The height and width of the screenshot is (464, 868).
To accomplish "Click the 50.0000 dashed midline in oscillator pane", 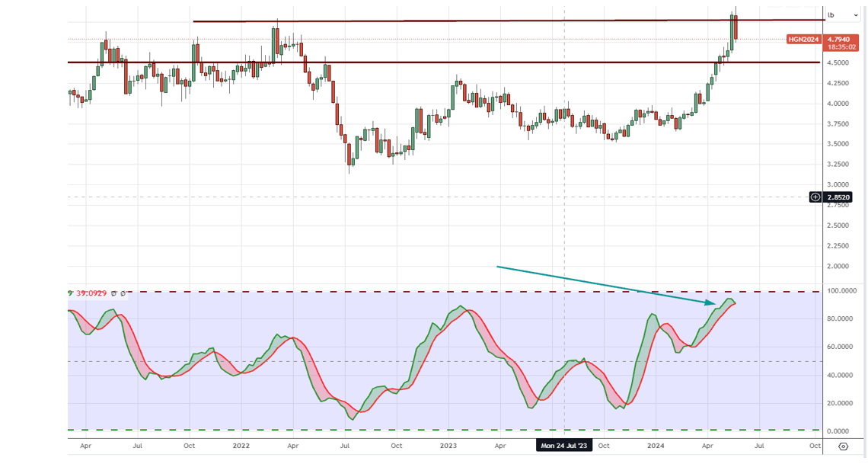I will [x=444, y=362].
